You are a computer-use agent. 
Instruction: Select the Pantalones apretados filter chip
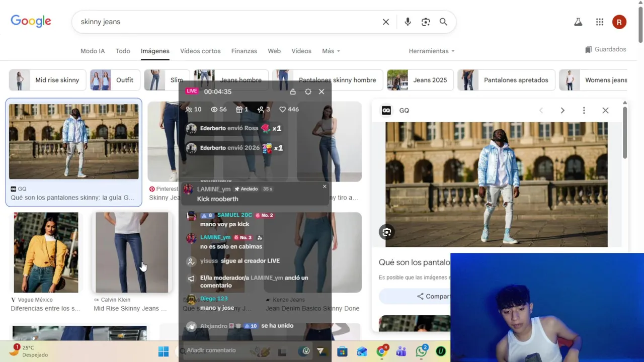click(506, 80)
